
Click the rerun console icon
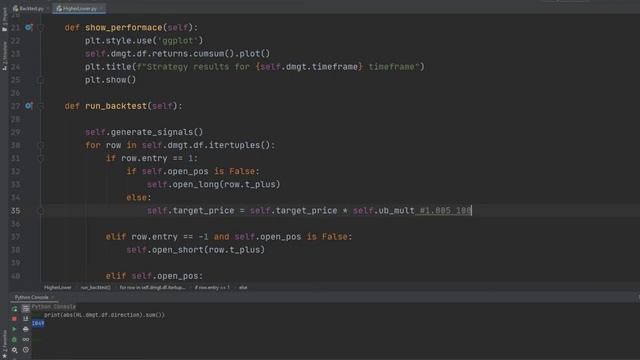point(14,308)
